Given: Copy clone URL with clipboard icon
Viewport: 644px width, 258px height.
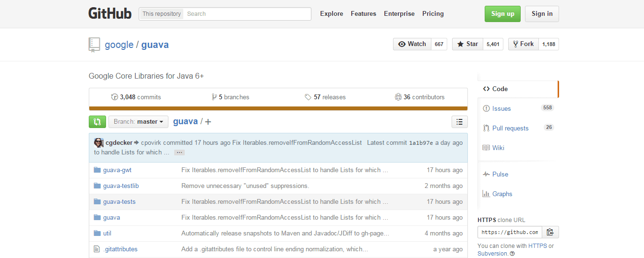Looking at the screenshot, I should tap(550, 232).
